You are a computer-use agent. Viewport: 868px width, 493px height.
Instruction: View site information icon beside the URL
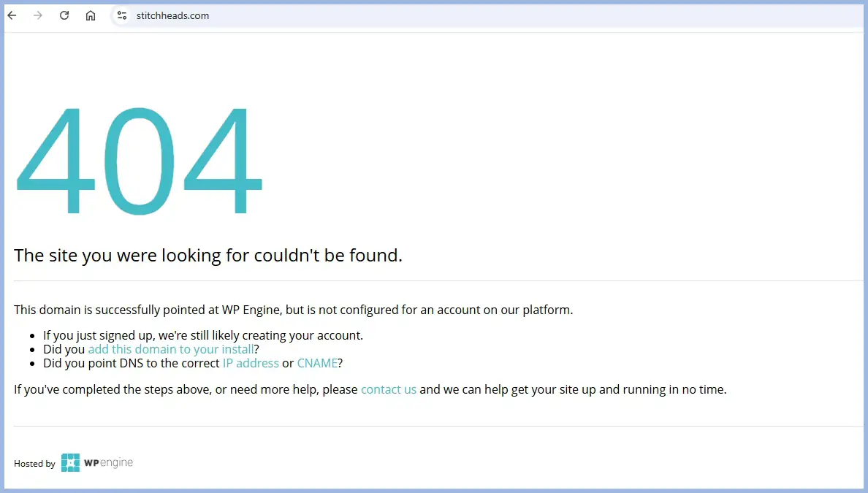tap(122, 15)
